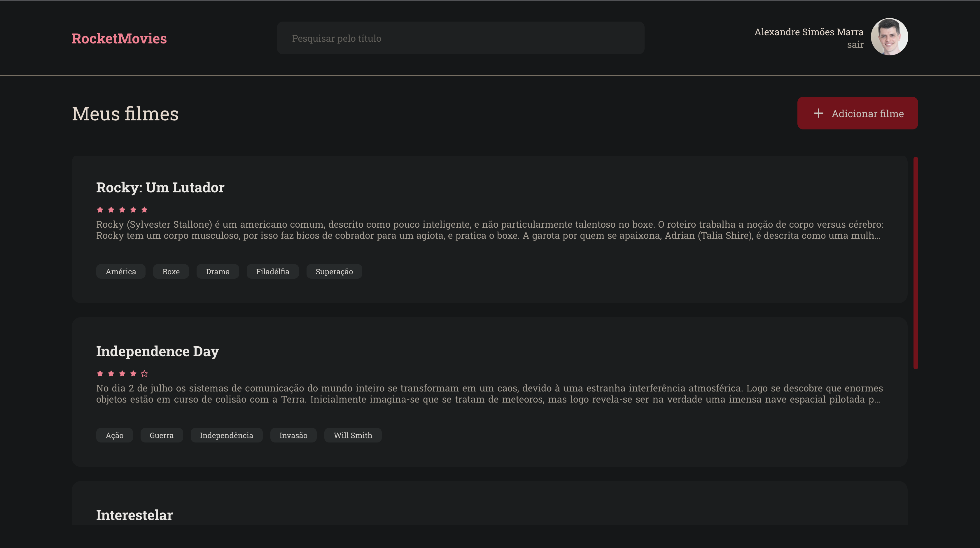Click the Pesquisar pelo título search field
This screenshot has height=548, width=980.
pyautogui.click(x=460, y=38)
